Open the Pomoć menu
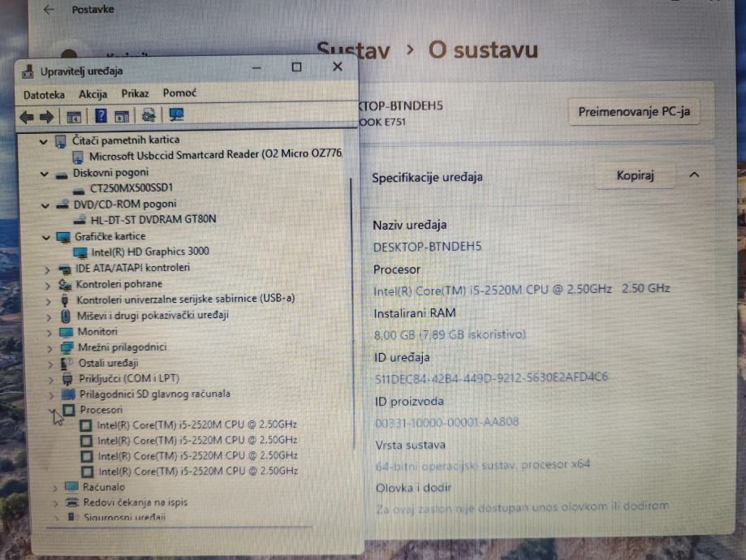Viewport: 746px width, 560px height. click(x=179, y=93)
